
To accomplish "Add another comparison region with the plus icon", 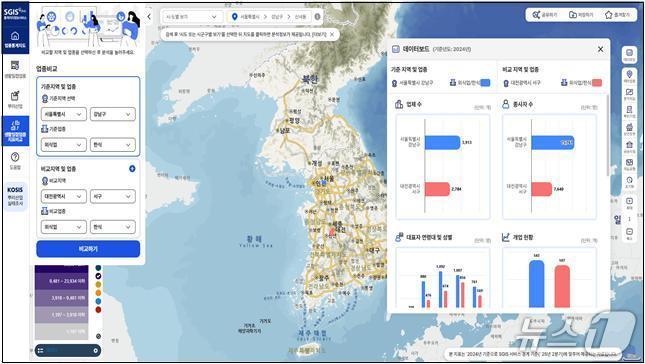I will tap(132, 169).
